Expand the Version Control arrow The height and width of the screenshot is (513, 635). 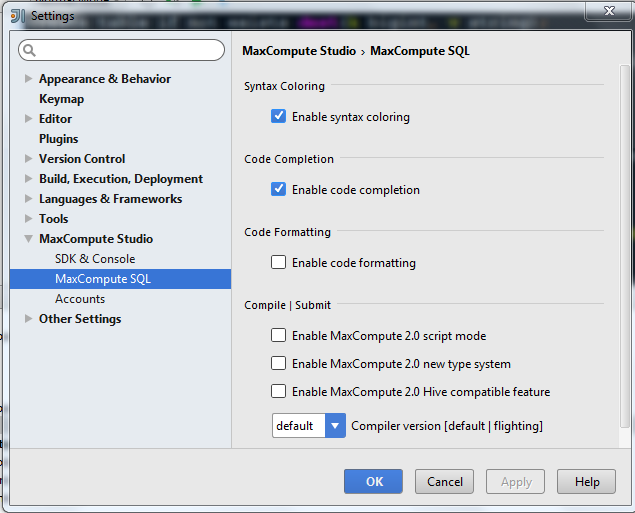28,159
